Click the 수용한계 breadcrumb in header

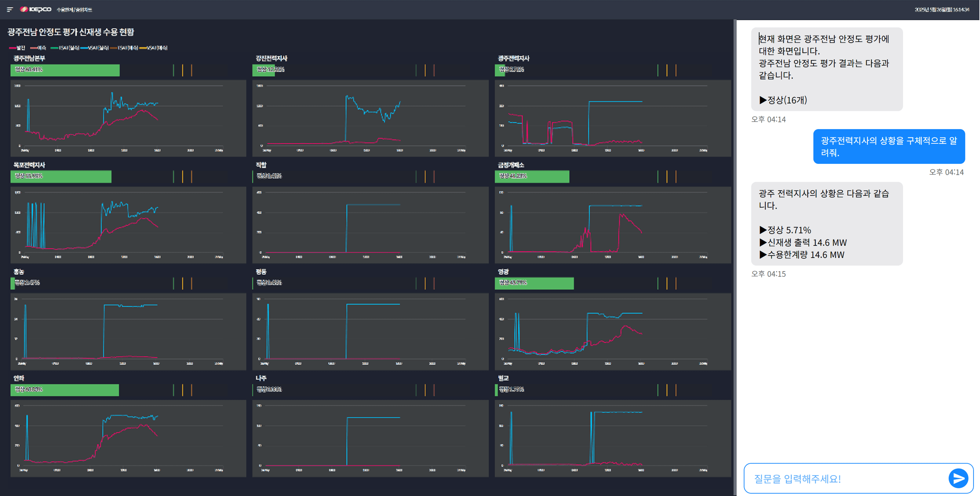tap(65, 10)
